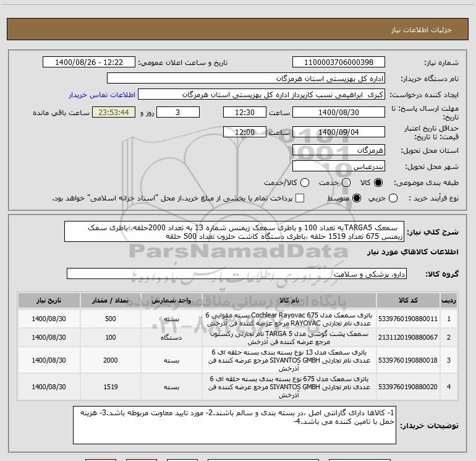Screen dimensions: 476x461
Task: Select the جزیی purchase type radio
Action: tap(393, 198)
